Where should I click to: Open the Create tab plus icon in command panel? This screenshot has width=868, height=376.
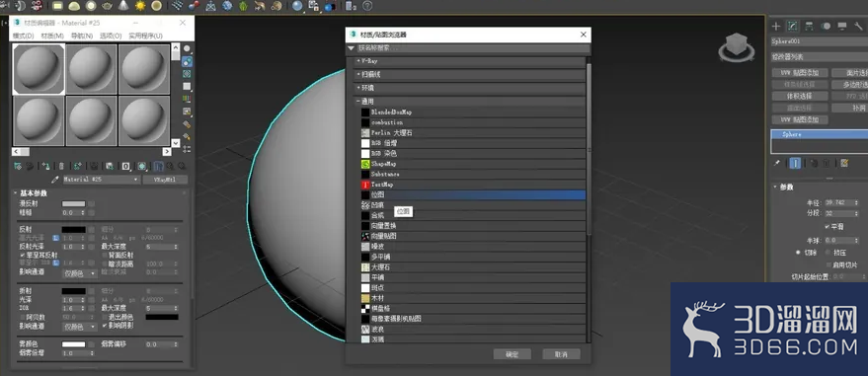coord(776,26)
